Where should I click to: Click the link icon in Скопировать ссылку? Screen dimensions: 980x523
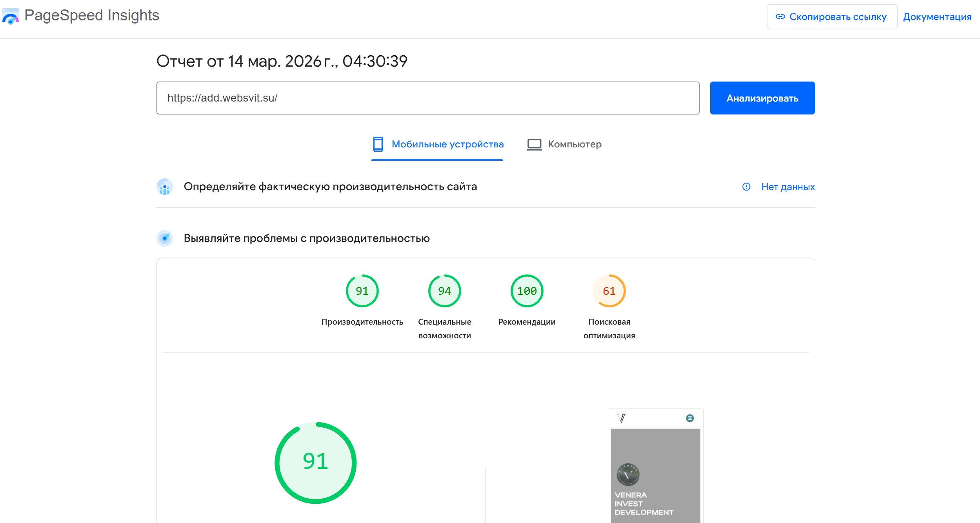[x=780, y=16]
